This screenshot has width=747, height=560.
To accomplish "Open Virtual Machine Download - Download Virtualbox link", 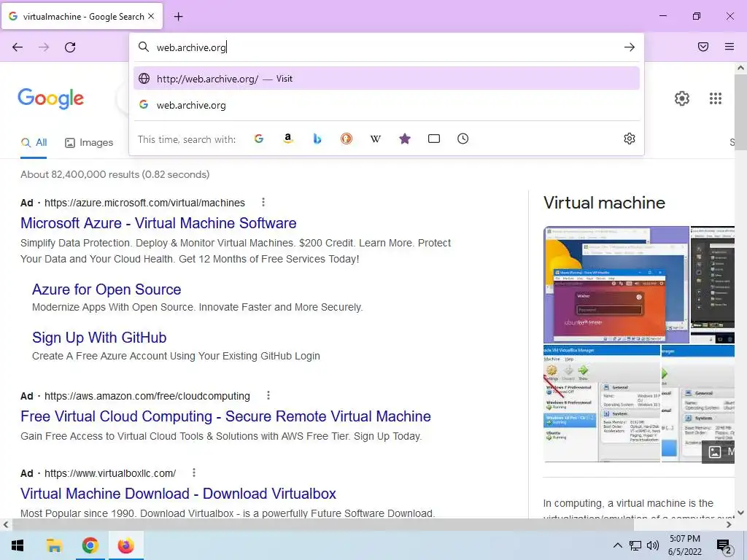I will (178, 494).
